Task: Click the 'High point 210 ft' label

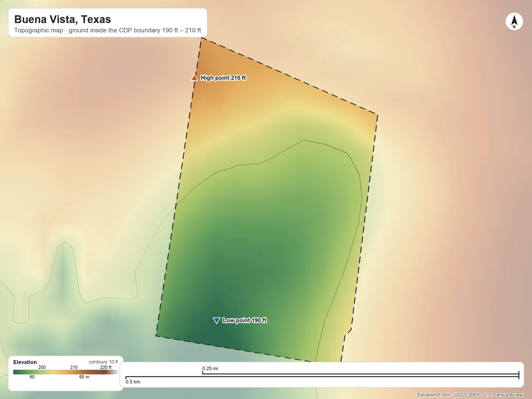Action: click(223, 78)
